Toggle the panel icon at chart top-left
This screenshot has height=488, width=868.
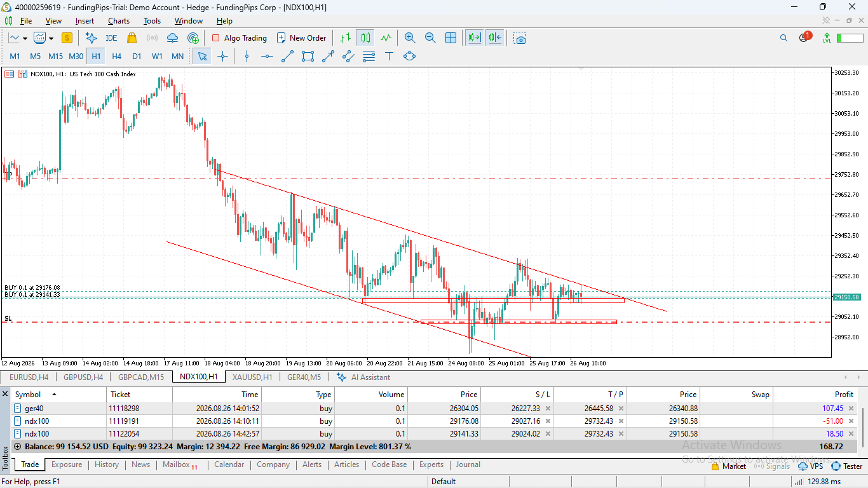[9, 74]
